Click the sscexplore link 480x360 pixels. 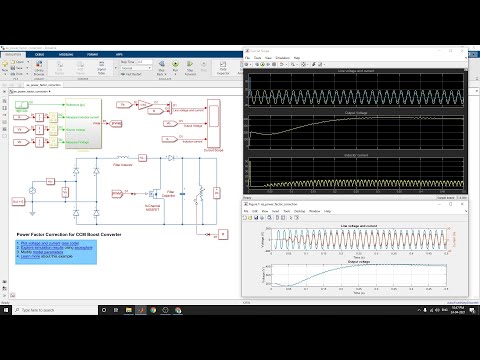click(83, 248)
